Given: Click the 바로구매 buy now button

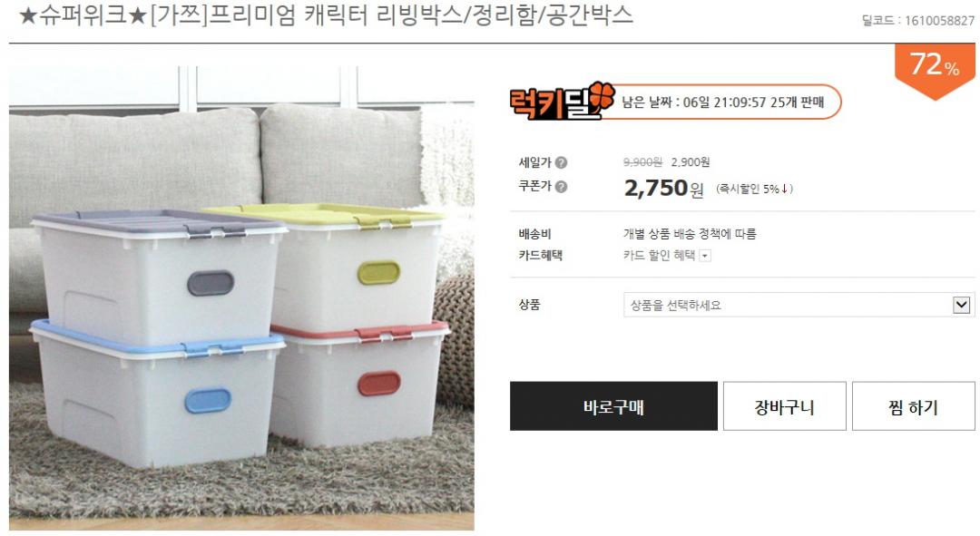Looking at the screenshot, I should click(x=613, y=406).
